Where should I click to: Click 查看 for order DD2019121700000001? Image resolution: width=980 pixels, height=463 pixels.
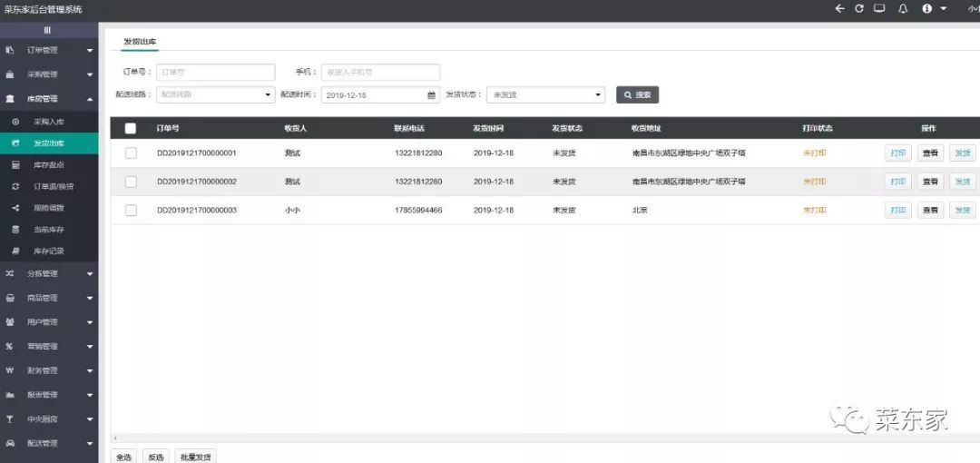pyautogui.click(x=931, y=153)
